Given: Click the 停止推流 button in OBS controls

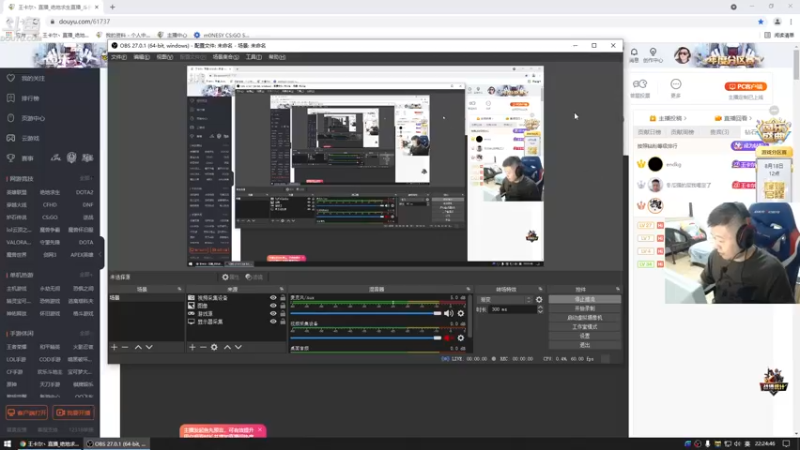Looking at the screenshot, I should [x=585, y=299].
